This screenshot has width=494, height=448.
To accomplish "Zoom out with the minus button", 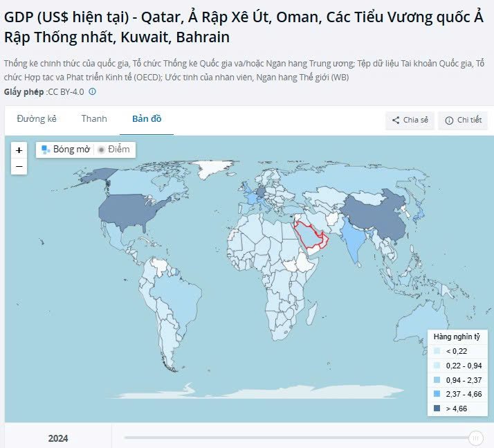I will (x=19, y=166).
